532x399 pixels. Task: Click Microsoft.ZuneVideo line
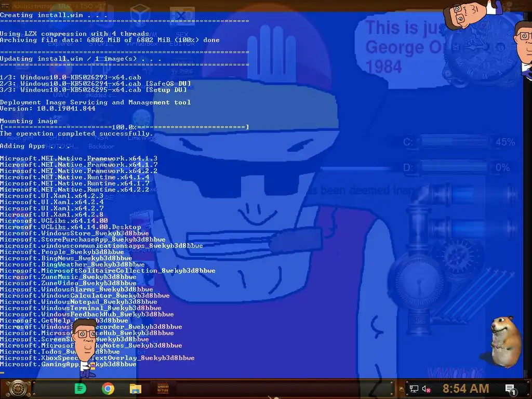point(68,283)
